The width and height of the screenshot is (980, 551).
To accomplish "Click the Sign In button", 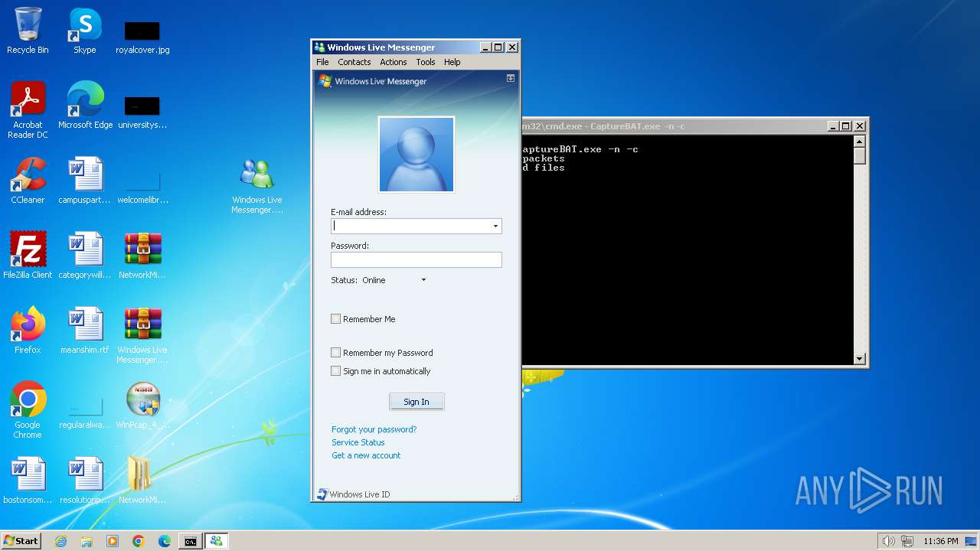I will pyautogui.click(x=416, y=402).
